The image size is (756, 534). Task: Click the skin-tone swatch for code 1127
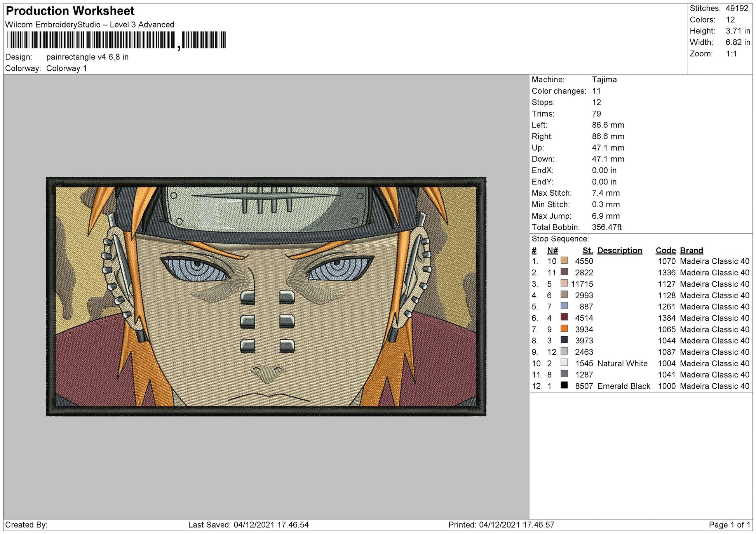(x=564, y=283)
